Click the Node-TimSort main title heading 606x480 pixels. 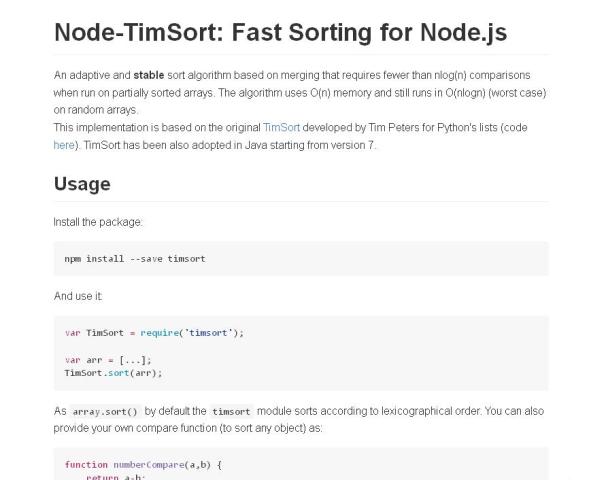(280, 32)
